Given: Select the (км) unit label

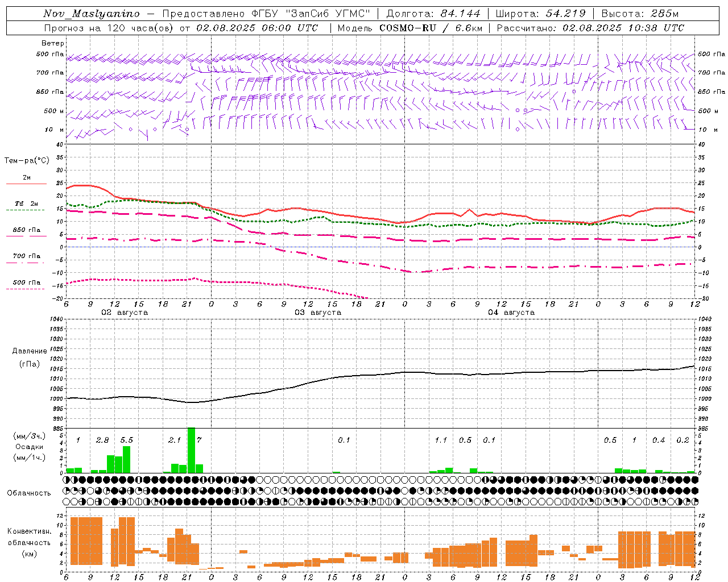Looking at the screenshot, I should coord(29,554).
